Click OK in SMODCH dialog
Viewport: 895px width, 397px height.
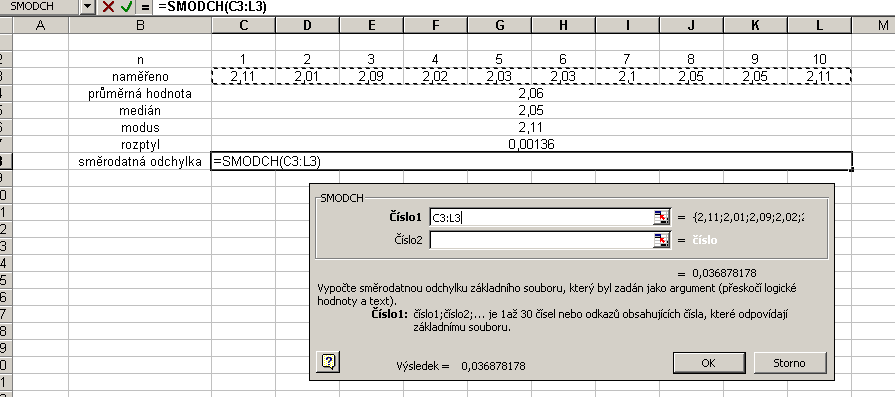(x=709, y=363)
